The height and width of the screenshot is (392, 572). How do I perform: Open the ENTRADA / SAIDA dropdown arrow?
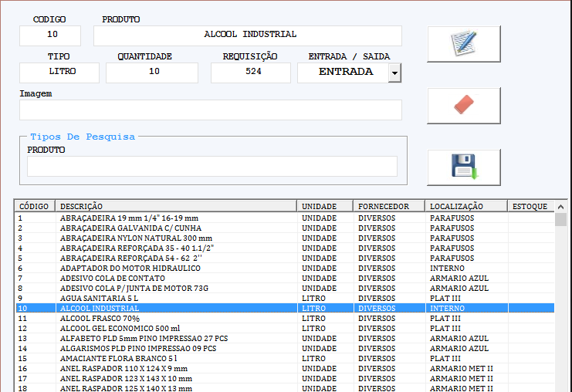[x=394, y=73]
